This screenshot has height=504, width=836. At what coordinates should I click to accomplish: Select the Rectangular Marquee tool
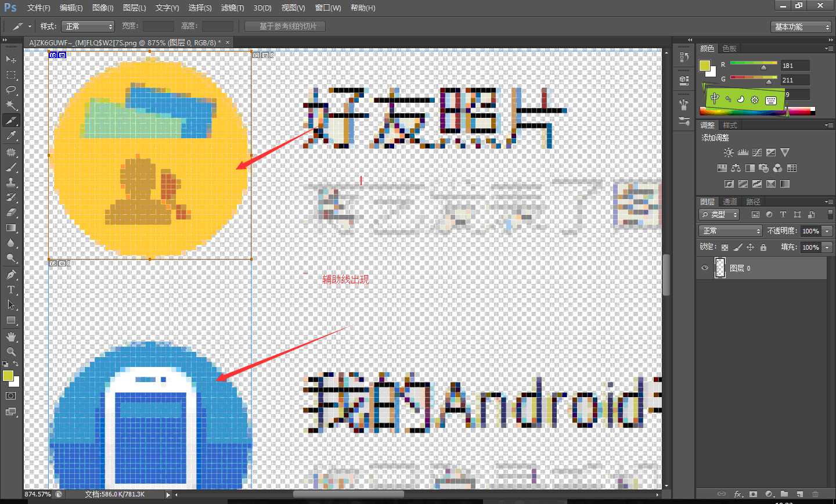[11, 75]
